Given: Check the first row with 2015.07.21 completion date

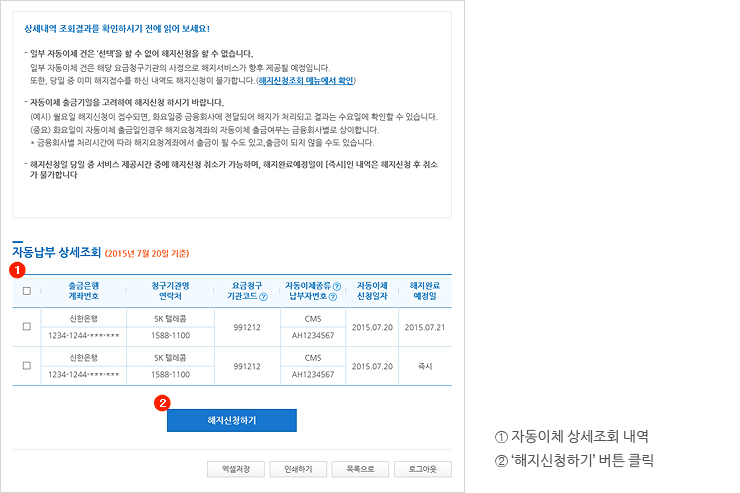Looking at the screenshot, I should (x=26, y=327).
